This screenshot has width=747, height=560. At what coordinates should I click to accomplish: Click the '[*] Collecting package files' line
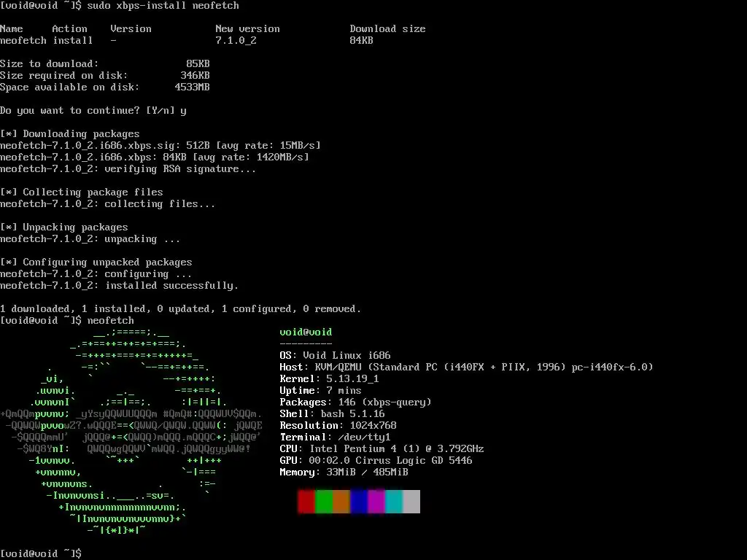[82, 192]
